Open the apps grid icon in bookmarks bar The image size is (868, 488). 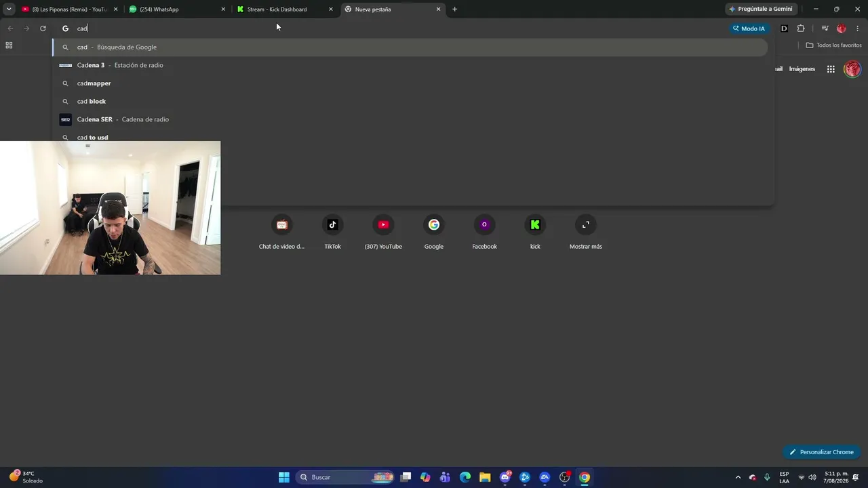tap(9, 45)
